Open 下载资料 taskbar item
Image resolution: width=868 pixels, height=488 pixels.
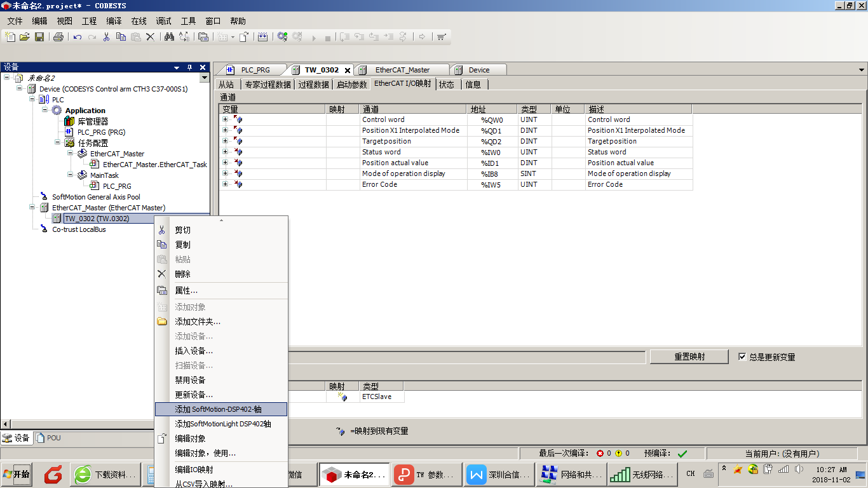[x=106, y=475]
